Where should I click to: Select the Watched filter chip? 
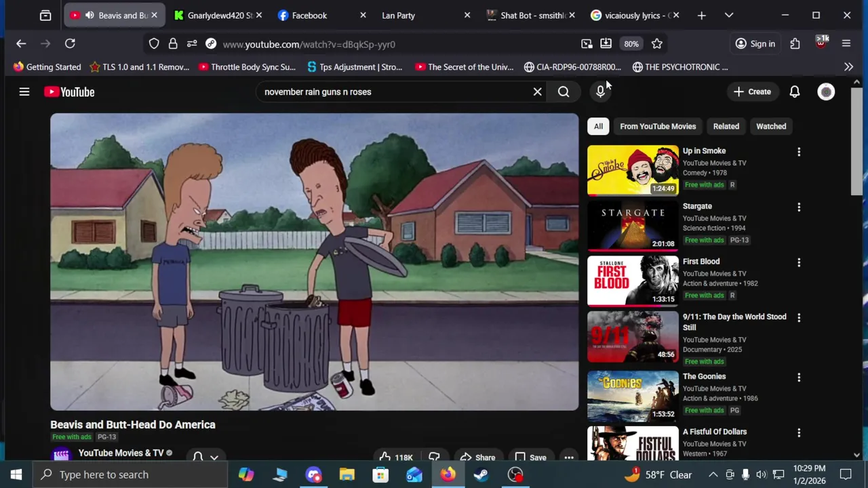[771, 126]
